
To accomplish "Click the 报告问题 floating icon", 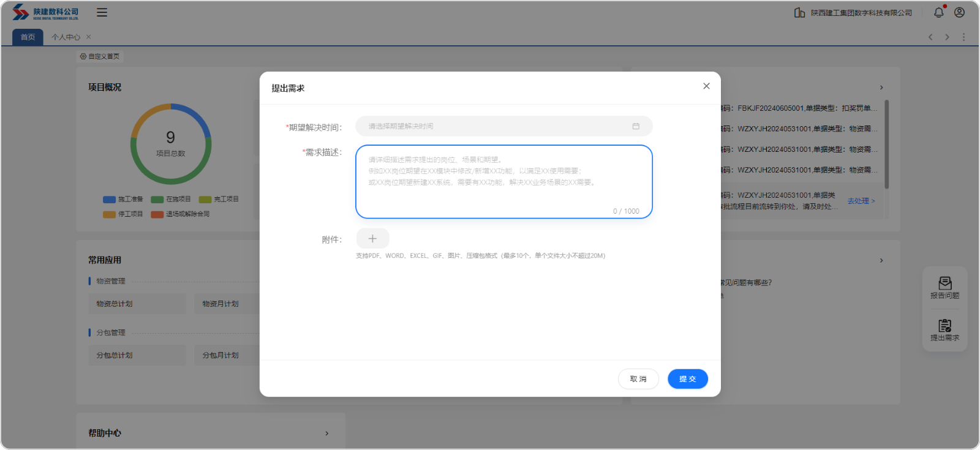I will [944, 288].
